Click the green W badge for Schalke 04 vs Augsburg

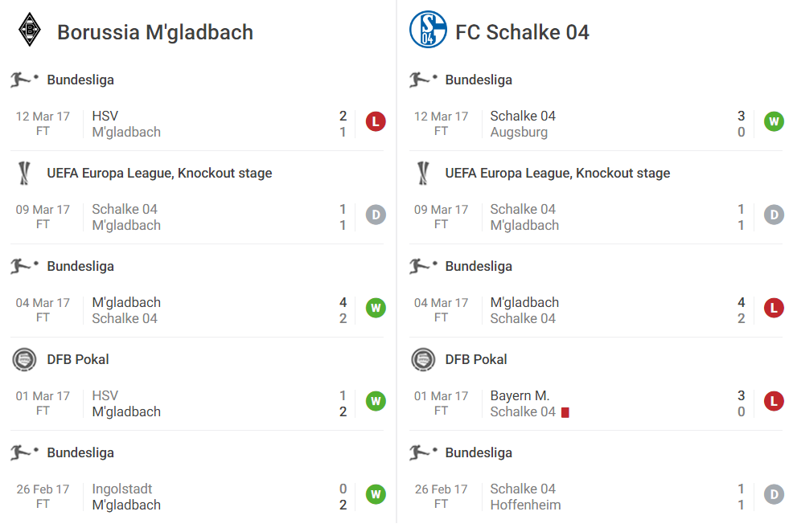tap(774, 122)
